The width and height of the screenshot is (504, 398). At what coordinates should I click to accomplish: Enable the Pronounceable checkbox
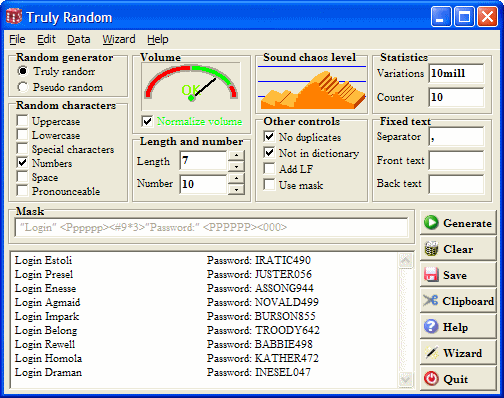pos(22,191)
